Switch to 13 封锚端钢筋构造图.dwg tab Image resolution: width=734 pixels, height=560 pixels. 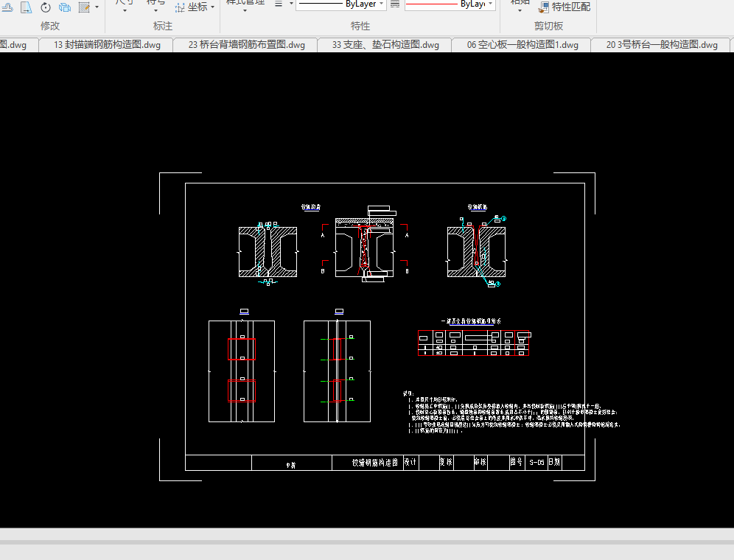tap(107, 45)
